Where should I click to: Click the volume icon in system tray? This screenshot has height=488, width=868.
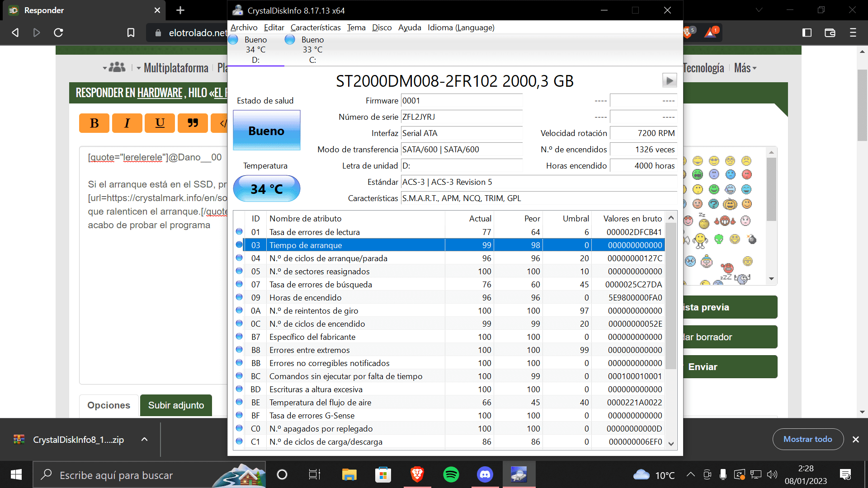(x=772, y=474)
